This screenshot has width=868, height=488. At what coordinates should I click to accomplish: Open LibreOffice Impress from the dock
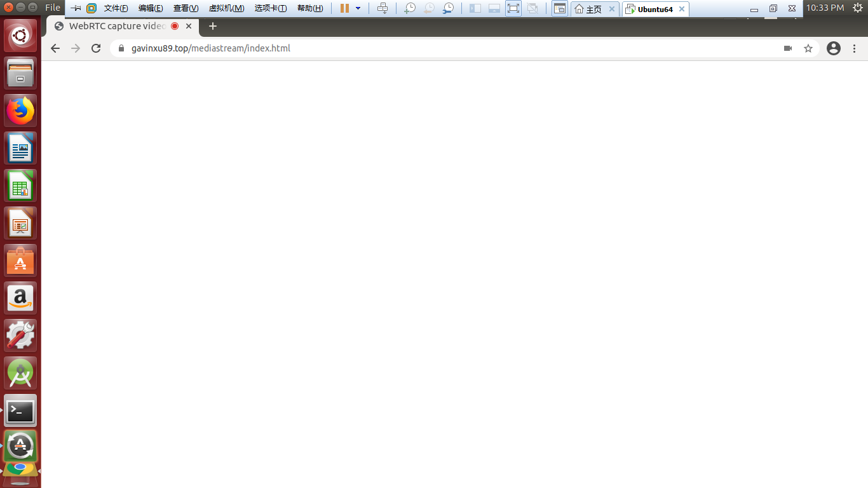point(21,223)
